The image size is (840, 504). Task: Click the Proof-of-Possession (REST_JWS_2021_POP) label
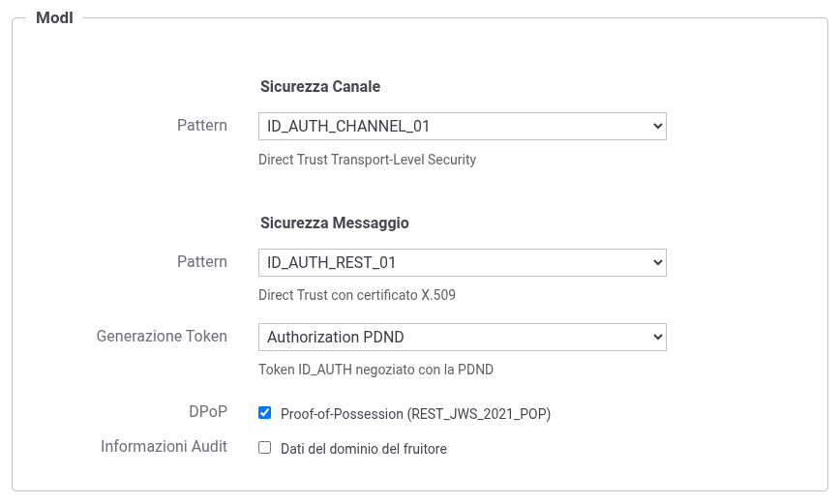coord(415,414)
